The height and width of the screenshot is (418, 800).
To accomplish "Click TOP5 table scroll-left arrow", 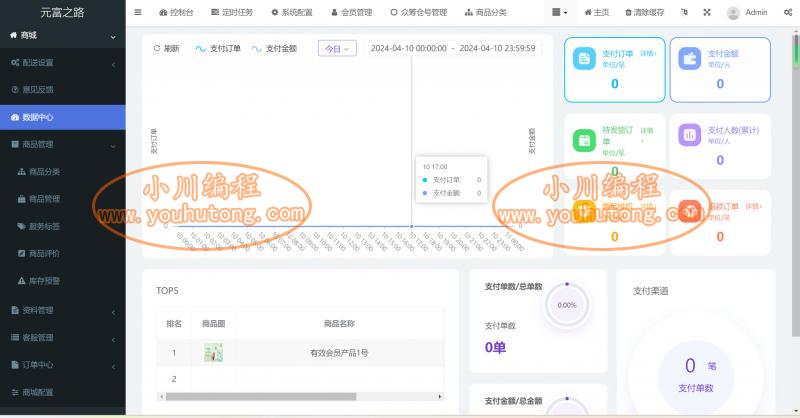I will click(162, 397).
